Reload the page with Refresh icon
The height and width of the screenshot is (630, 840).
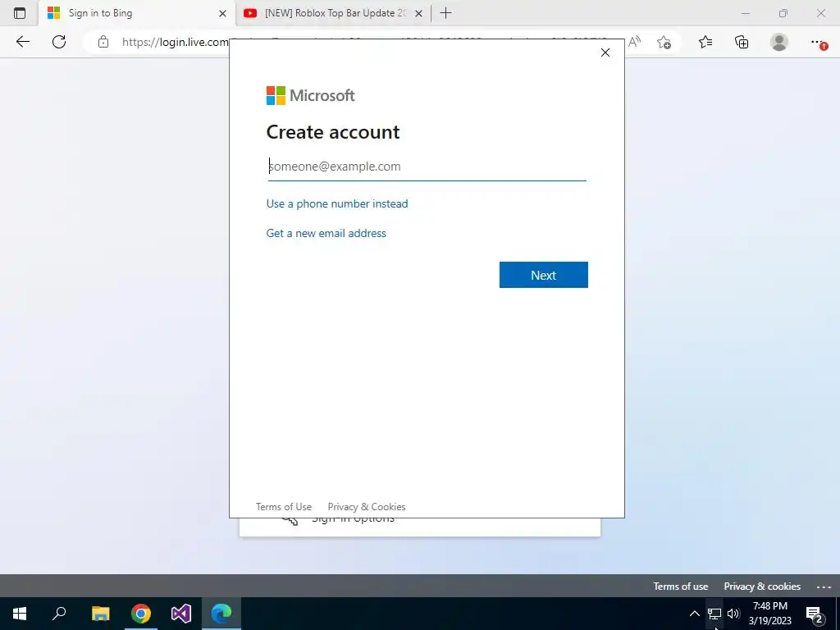tap(59, 42)
